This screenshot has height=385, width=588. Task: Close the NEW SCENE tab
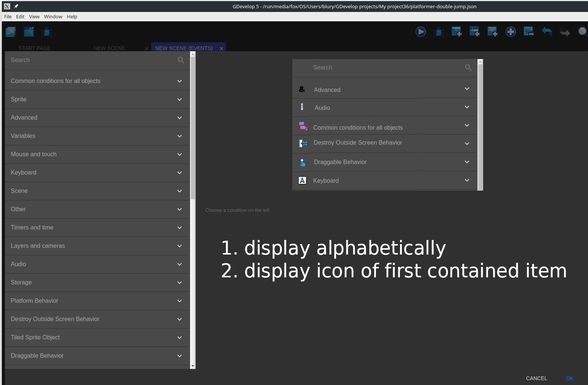(x=147, y=49)
